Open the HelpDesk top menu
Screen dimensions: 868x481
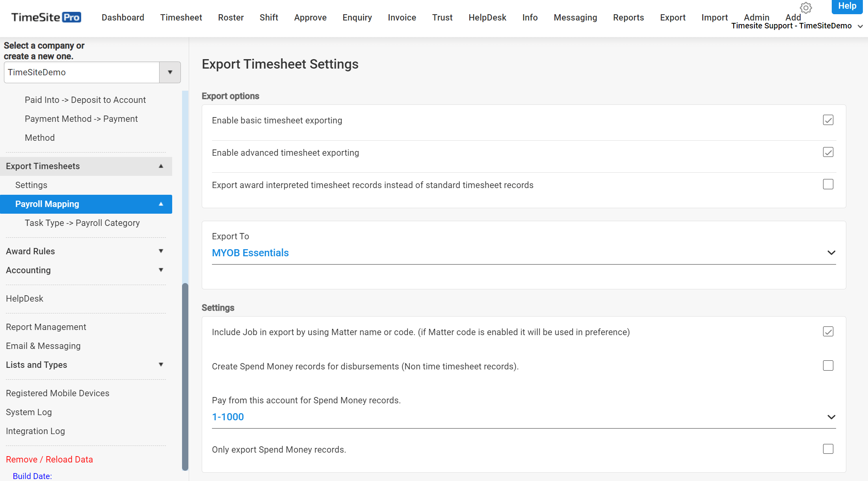pyautogui.click(x=487, y=17)
